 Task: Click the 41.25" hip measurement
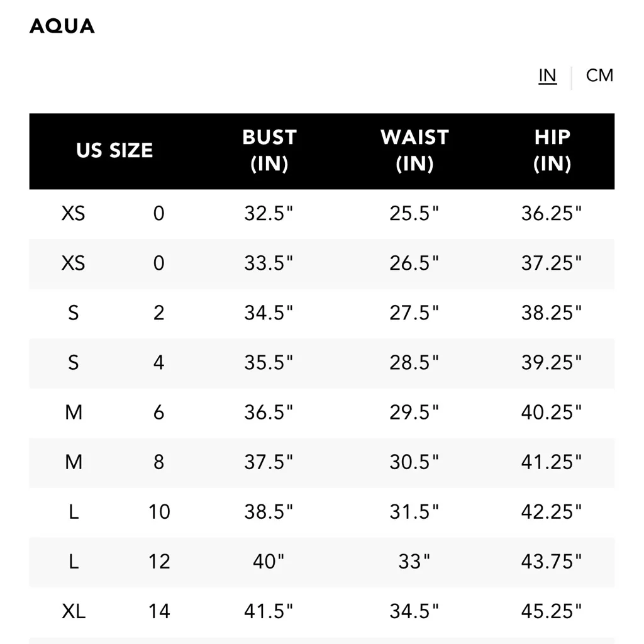552,462
